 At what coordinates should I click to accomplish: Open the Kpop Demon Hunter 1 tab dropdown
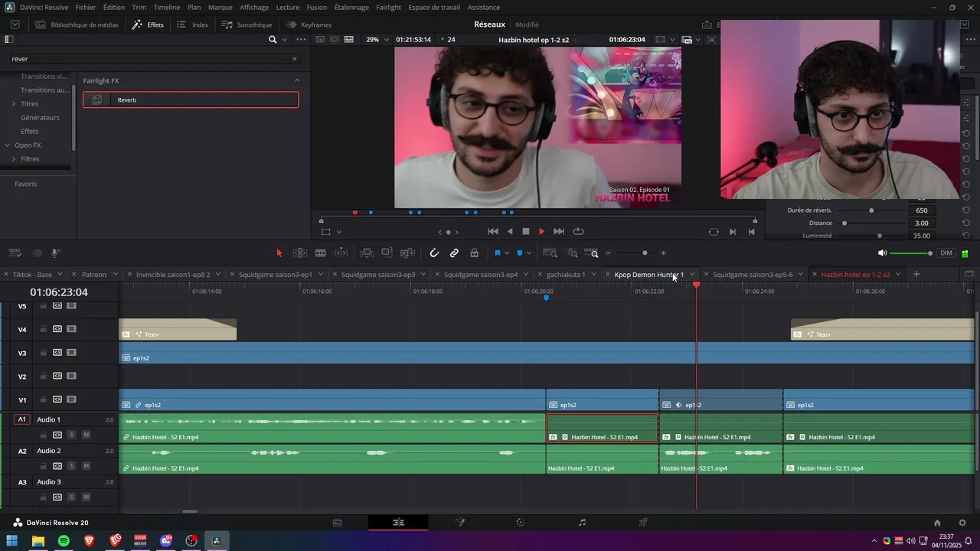pos(693,274)
